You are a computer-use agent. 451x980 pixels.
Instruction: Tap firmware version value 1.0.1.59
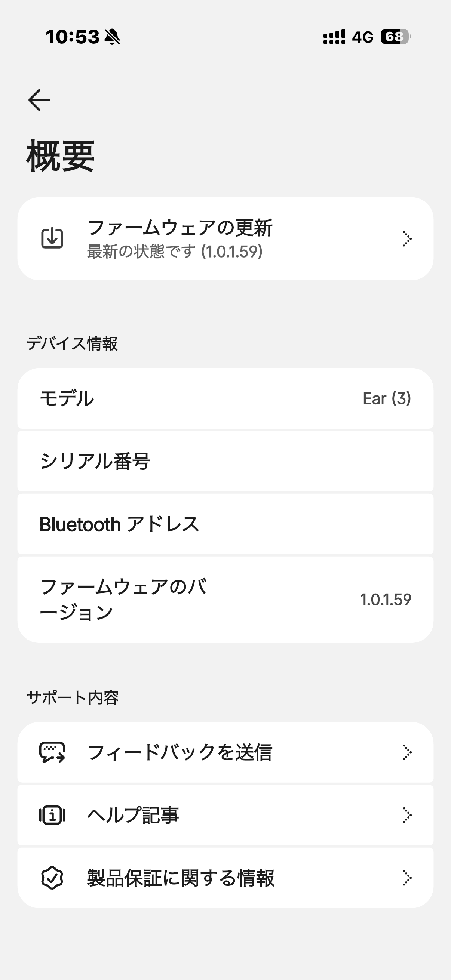pyautogui.click(x=386, y=600)
